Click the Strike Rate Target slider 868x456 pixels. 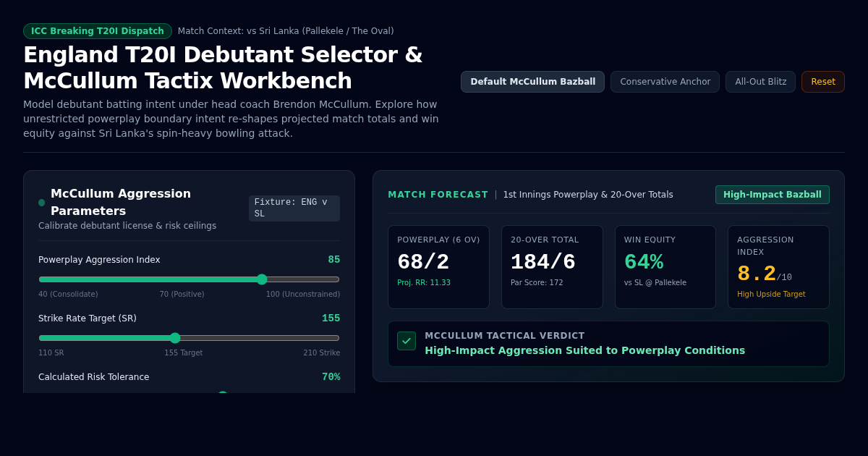tap(189, 338)
